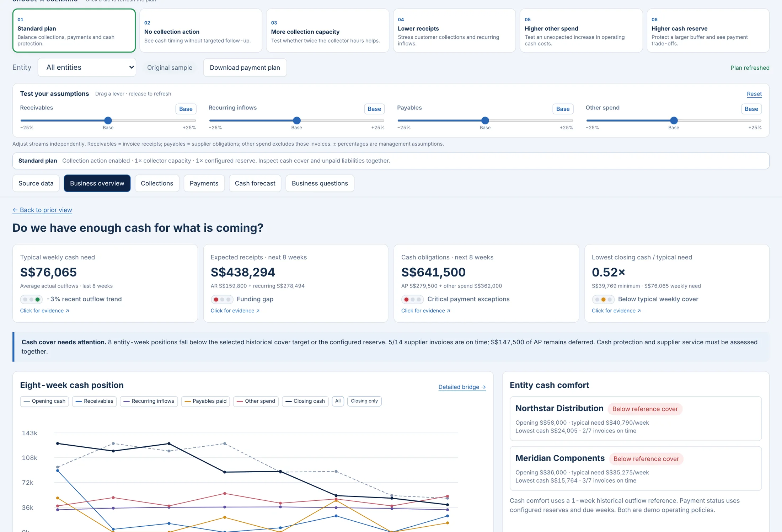Image resolution: width=782 pixels, height=532 pixels.
Task: Switch to the Business overview tab
Action: click(97, 183)
